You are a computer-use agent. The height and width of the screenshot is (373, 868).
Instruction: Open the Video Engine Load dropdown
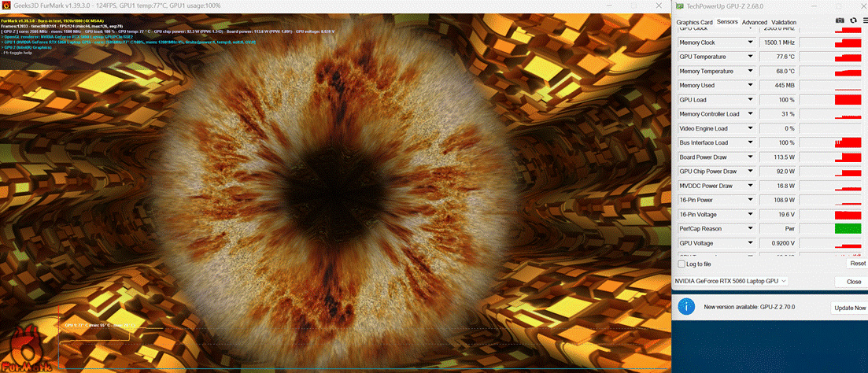tap(752, 129)
